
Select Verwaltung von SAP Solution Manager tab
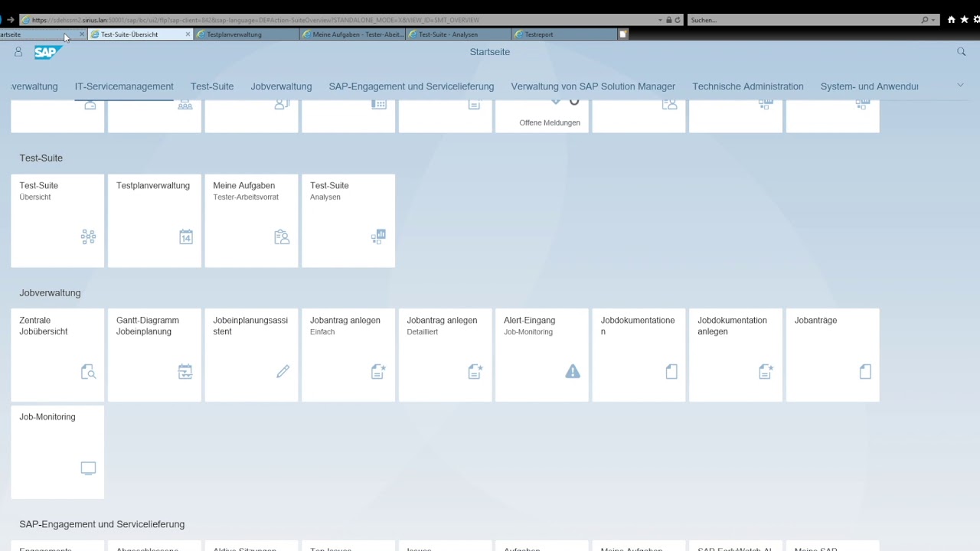pos(593,86)
